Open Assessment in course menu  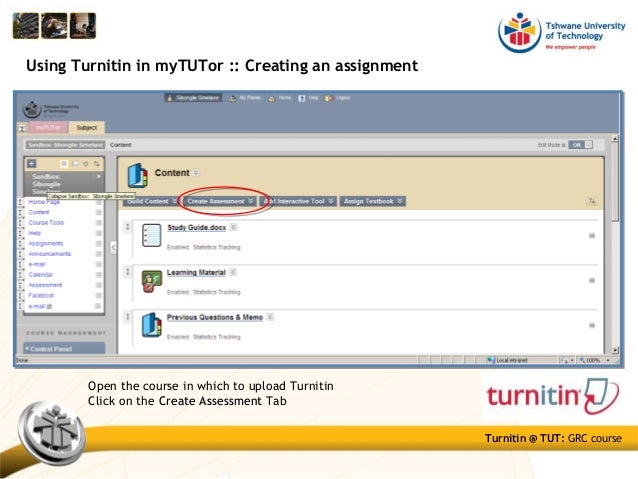pyautogui.click(x=45, y=285)
